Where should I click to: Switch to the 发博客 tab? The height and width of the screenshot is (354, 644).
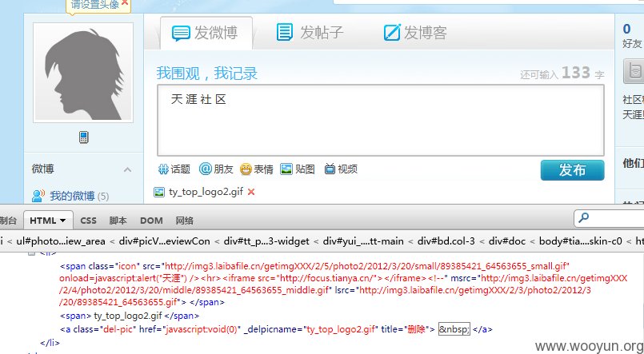[x=415, y=33]
